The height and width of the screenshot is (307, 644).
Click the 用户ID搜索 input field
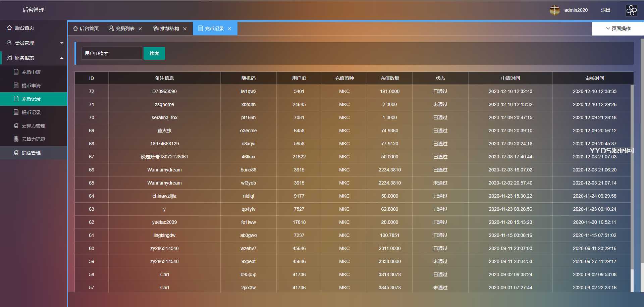click(111, 53)
